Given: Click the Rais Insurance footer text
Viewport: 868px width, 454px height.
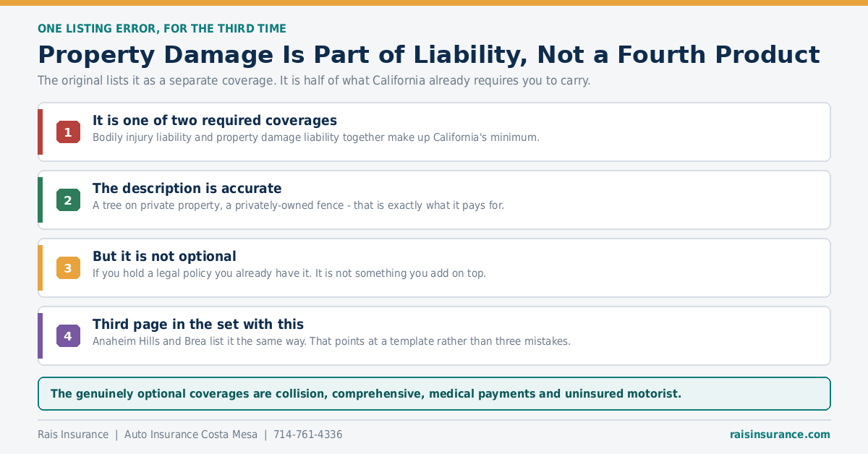Looking at the screenshot, I should [x=73, y=434].
